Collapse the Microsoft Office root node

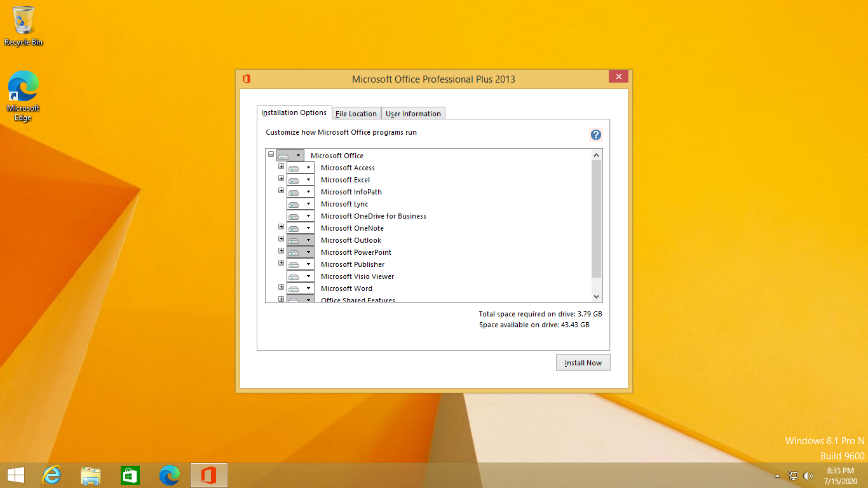point(271,154)
